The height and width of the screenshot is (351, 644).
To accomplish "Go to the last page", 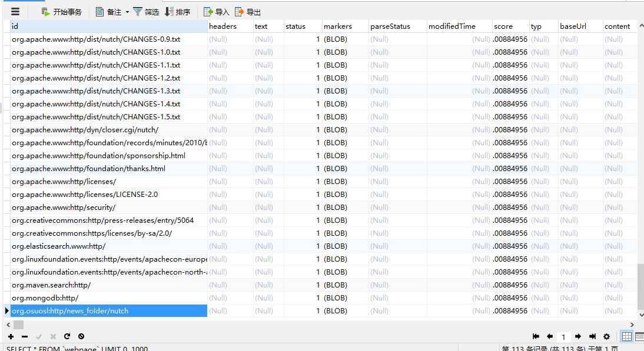I will coord(592,337).
